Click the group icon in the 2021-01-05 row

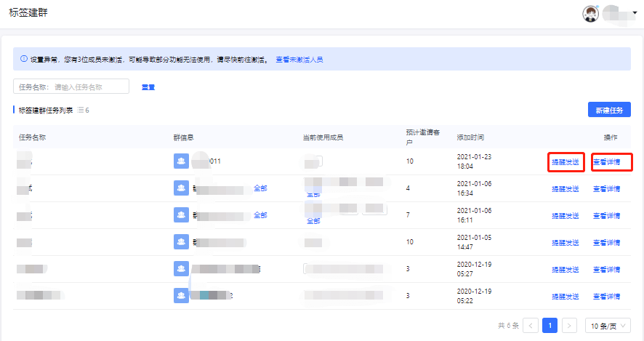point(181,242)
